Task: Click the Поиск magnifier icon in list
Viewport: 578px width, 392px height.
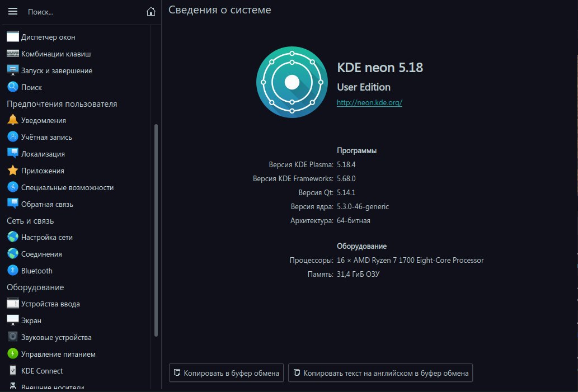Action: point(12,87)
